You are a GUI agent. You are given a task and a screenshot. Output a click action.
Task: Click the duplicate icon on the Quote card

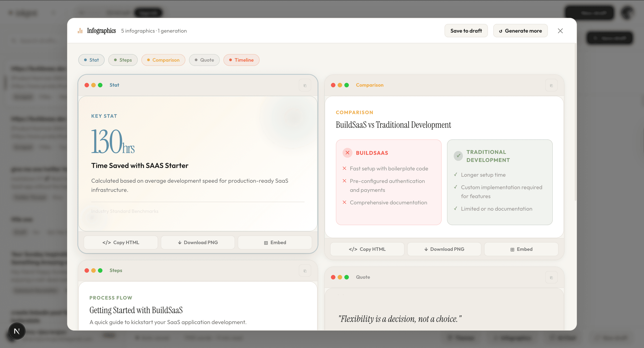551,277
